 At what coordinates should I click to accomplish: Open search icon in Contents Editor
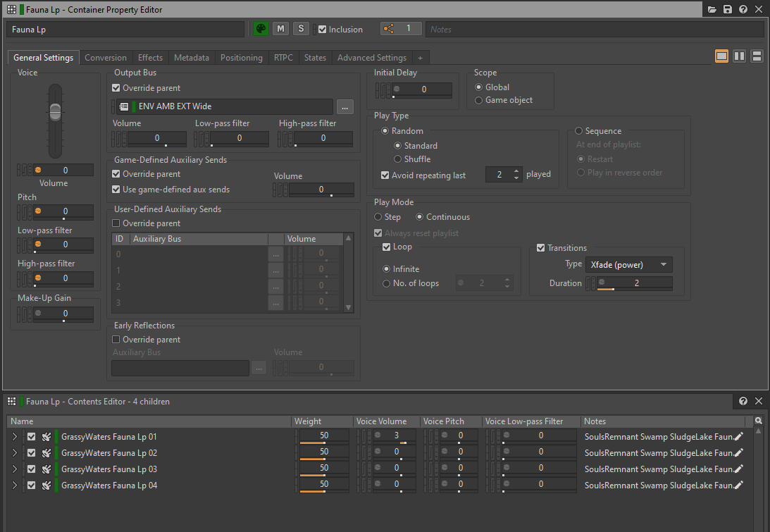[758, 421]
